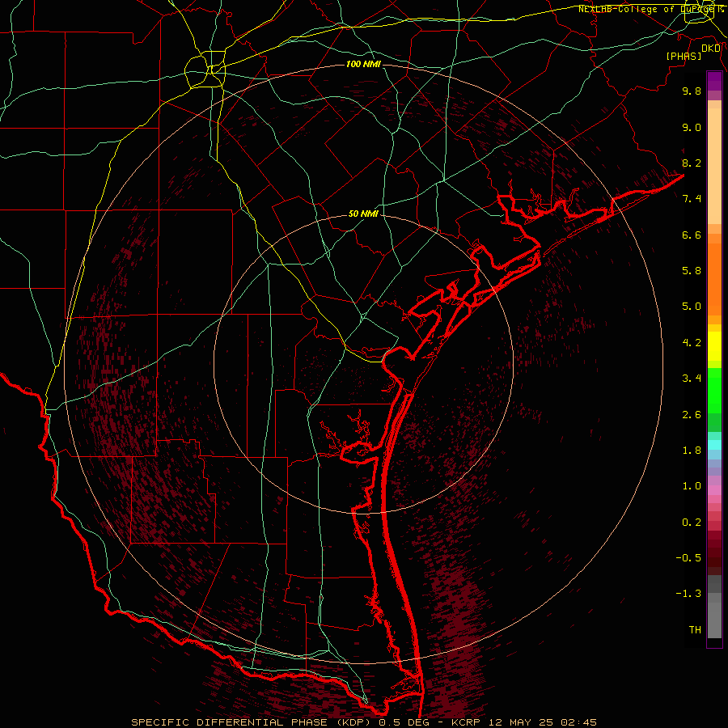Screen dimensions: 728x728
Task: Pick the bright green segment of color bar
Action: [714, 391]
